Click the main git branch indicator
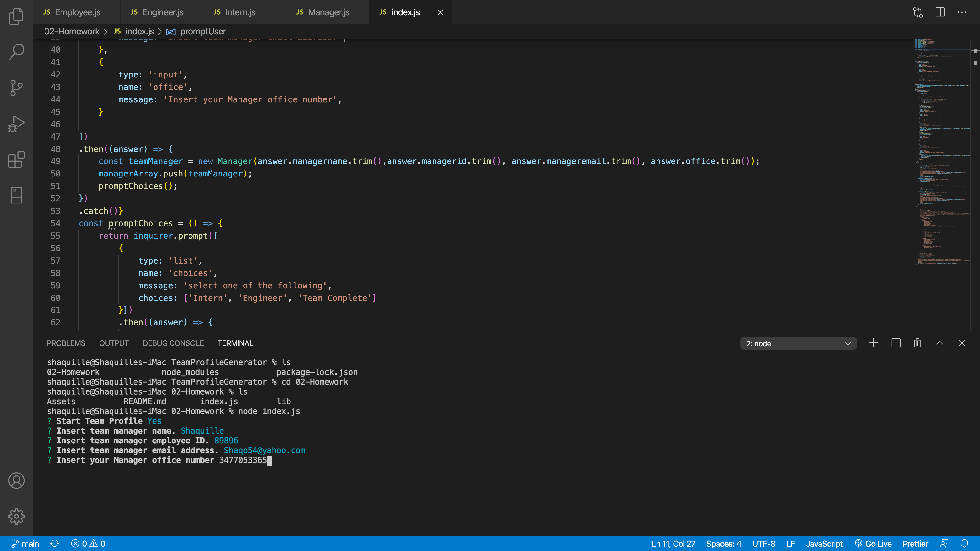This screenshot has height=551, width=980. 25,543
